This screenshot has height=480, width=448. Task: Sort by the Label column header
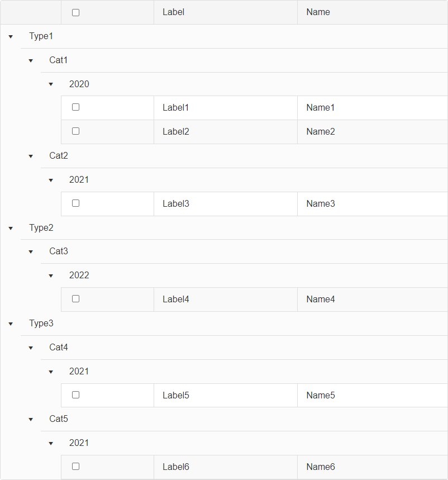click(x=174, y=12)
